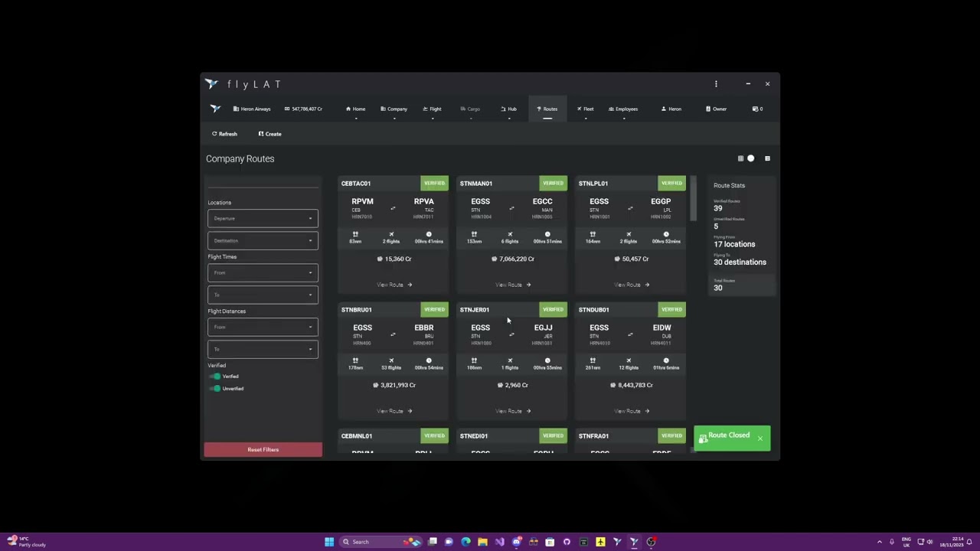
Task: Click the money icon beside 3,821,993 Cr
Action: click(375, 385)
